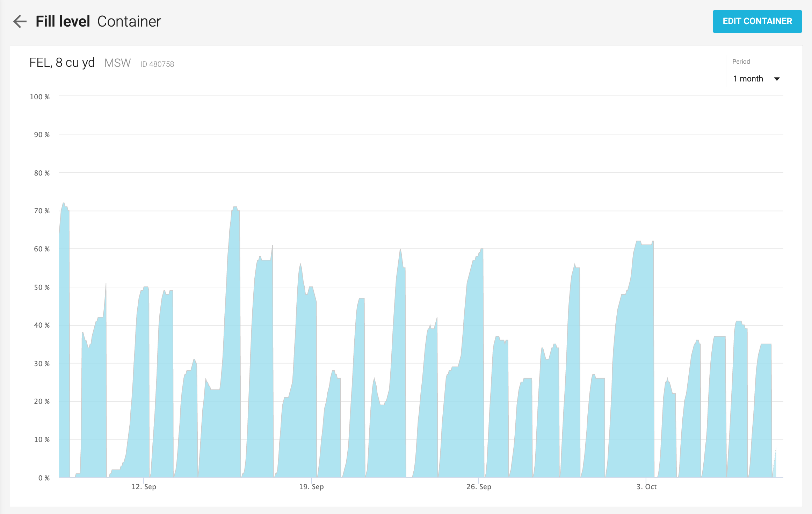
Task: Click the back arrow icon
Action: [20, 21]
